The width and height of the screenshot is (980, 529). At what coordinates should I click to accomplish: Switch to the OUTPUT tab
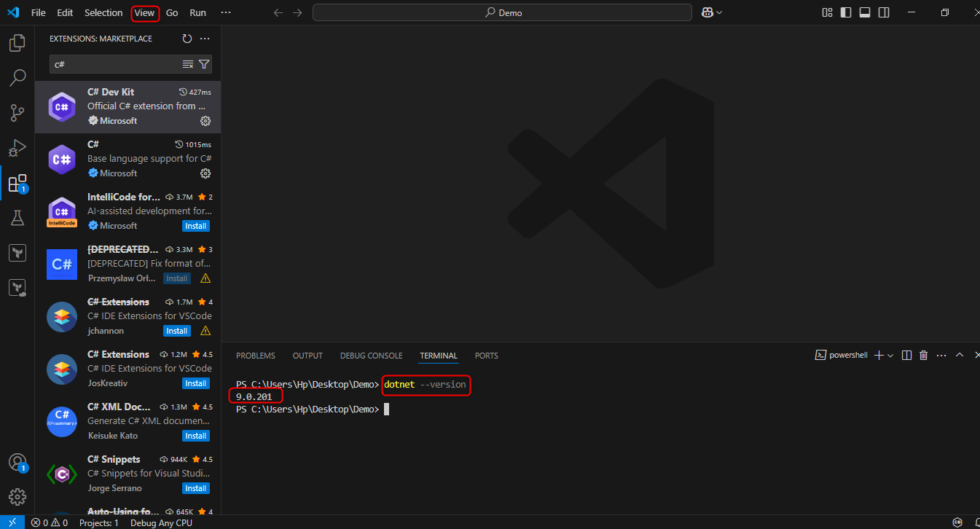coord(307,356)
